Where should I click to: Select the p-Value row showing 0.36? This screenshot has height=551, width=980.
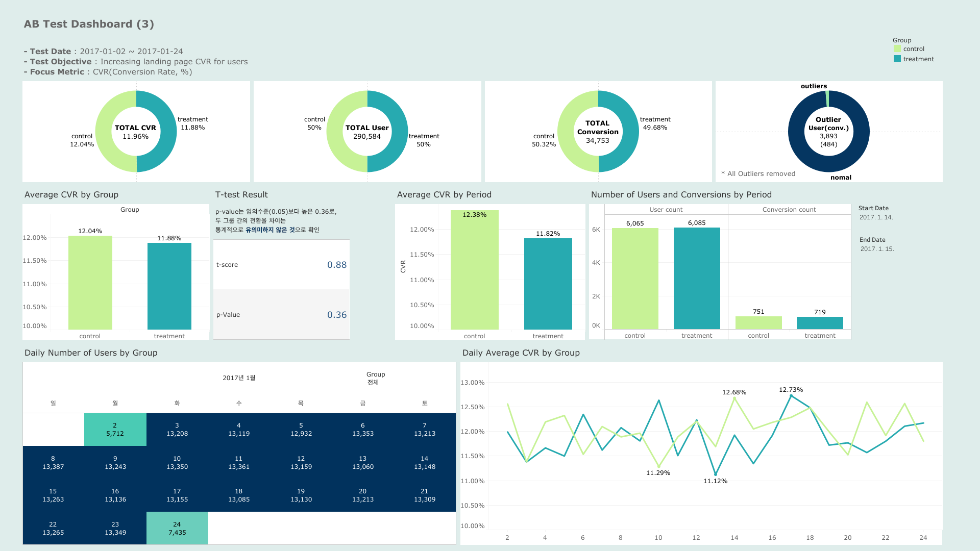pyautogui.click(x=281, y=315)
